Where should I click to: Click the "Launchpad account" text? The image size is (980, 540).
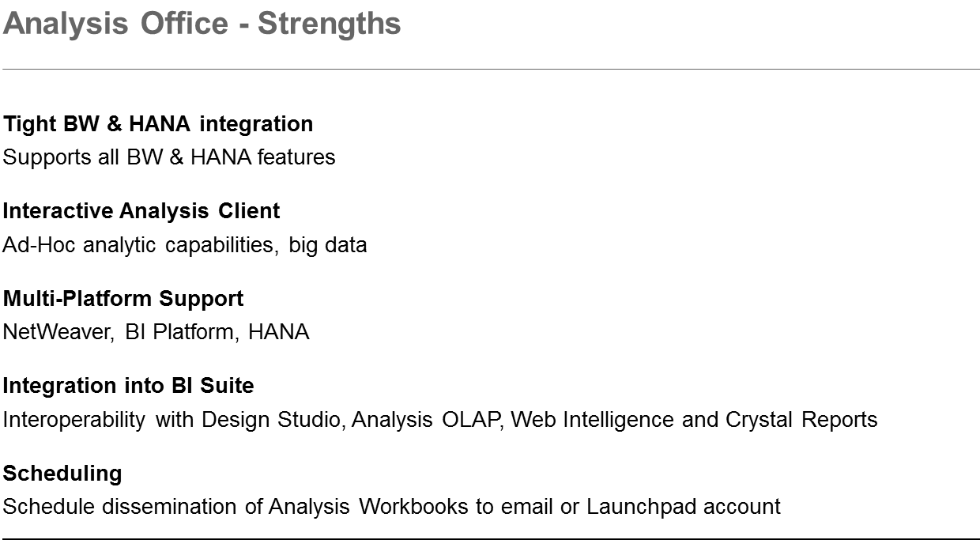click(683, 507)
